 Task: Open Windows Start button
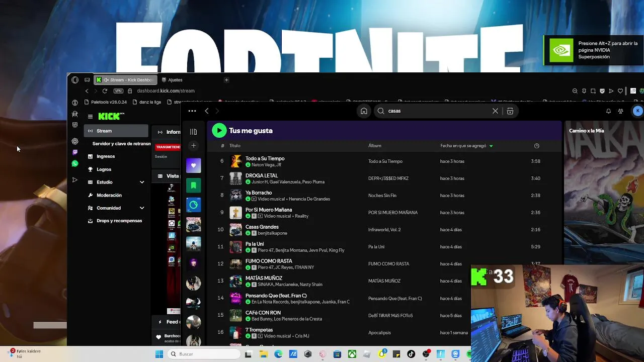[159, 354]
